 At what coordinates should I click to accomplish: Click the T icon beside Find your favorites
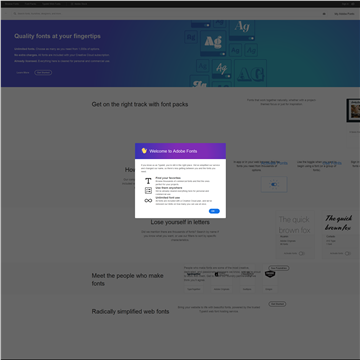[148, 181]
